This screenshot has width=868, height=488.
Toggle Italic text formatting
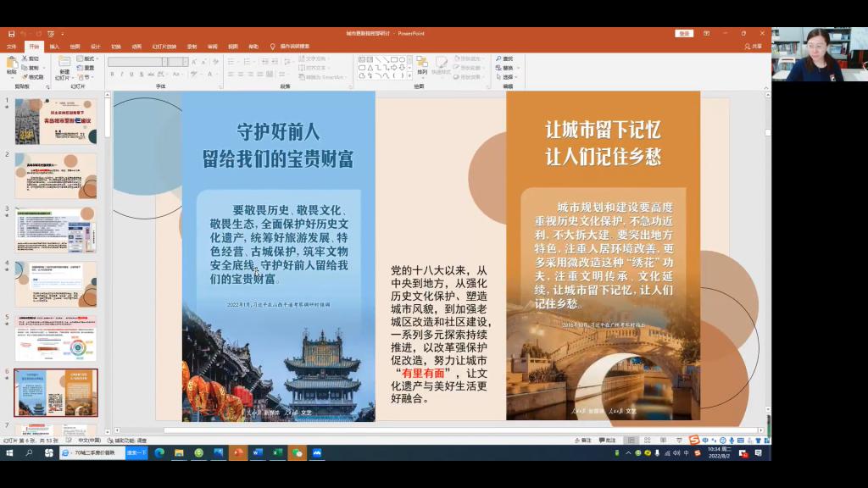(x=122, y=74)
